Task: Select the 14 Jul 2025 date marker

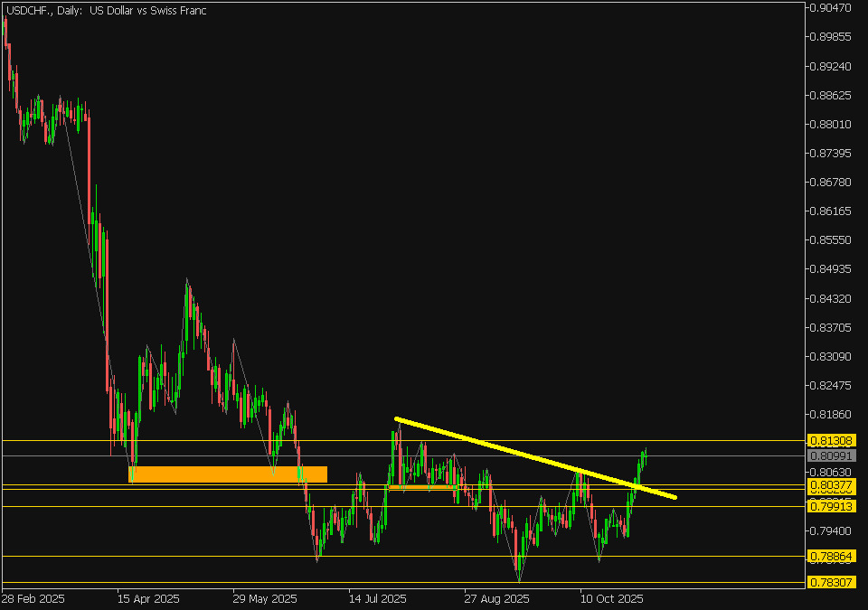Action: 380,598
